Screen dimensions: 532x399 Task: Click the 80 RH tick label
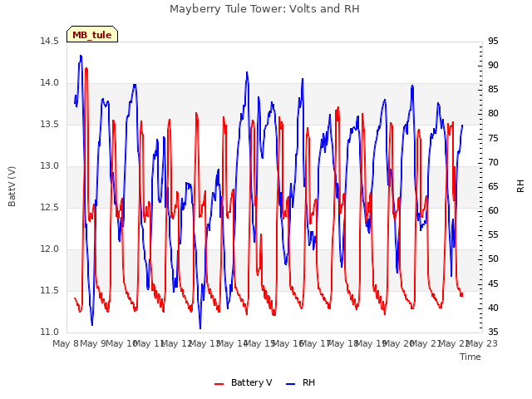493,114
